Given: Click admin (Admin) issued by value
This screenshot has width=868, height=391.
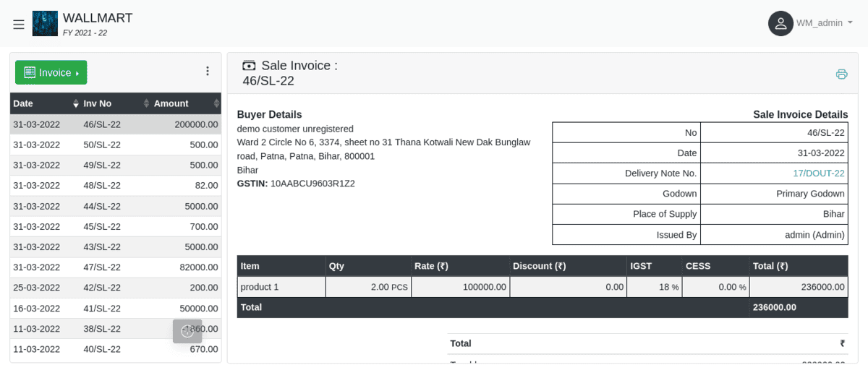Looking at the screenshot, I should pyautogui.click(x=814, y=235).
